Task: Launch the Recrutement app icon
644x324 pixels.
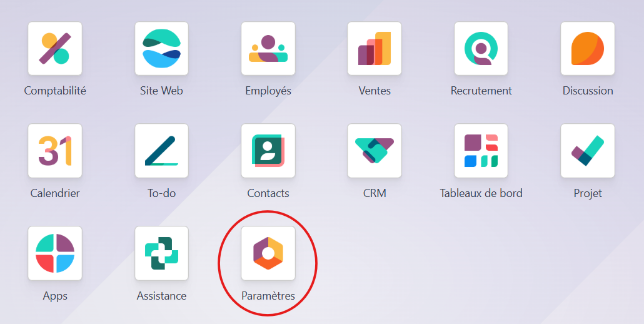Action: 481,48
